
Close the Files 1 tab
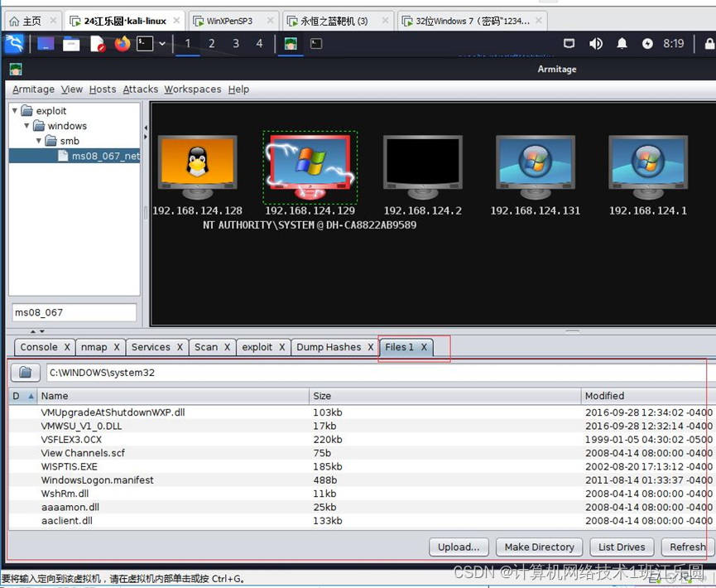pos(424,347)
